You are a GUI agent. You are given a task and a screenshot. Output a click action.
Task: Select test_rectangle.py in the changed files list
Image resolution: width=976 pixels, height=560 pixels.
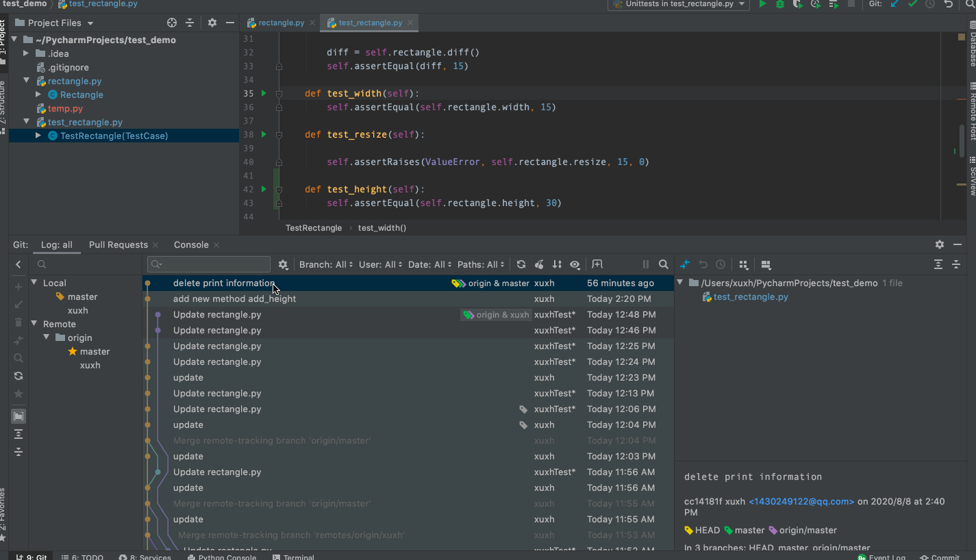pyautogui.click(x=751, y=296)
